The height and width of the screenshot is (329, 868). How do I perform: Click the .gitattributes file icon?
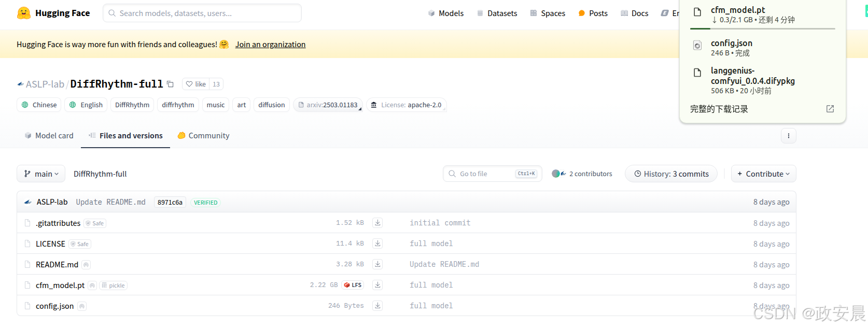point(27,223)
